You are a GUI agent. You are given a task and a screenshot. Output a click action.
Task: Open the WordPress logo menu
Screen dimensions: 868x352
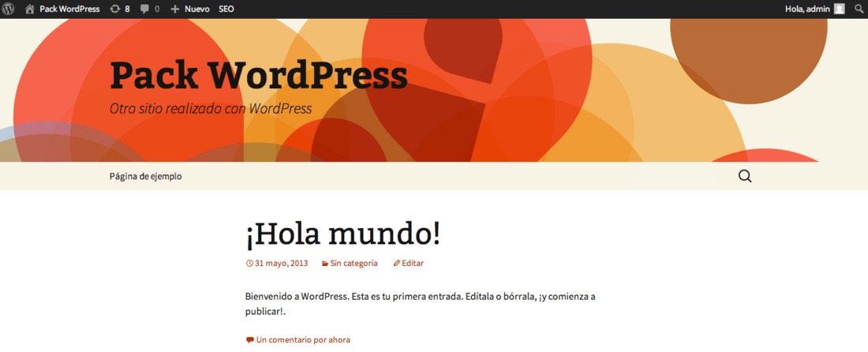click(x=9, y=9)
